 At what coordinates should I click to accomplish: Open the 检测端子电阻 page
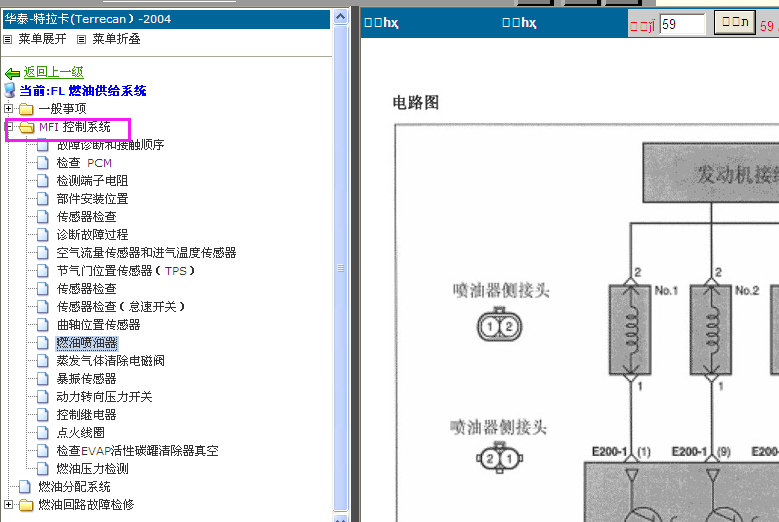click(92, 180)
